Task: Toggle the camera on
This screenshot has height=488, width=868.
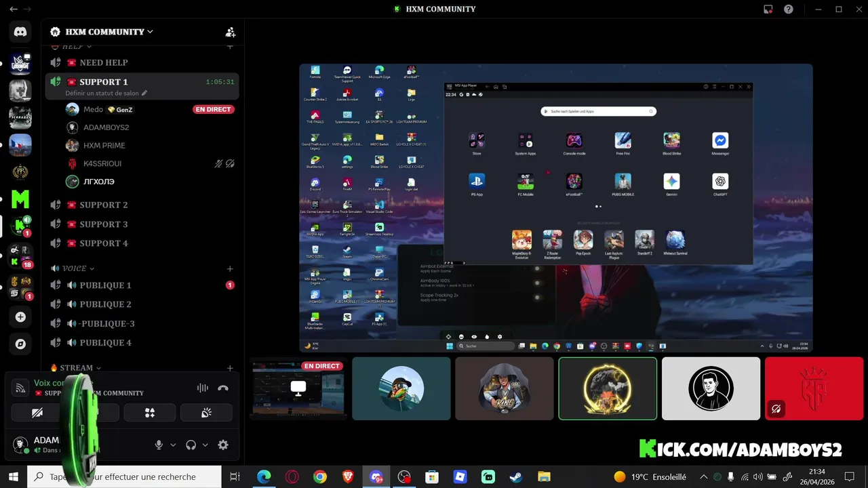Action: click(x=37, y=413)
